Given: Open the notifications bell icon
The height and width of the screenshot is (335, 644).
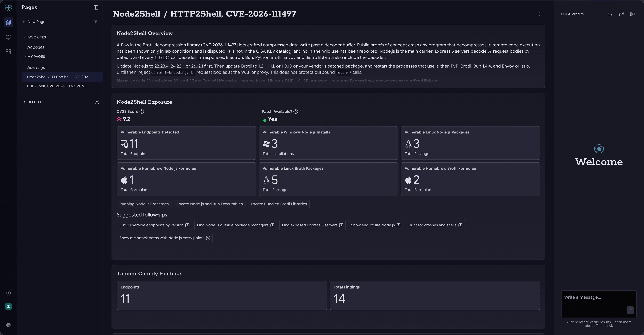Looking at the screenshot, I should coord(8,37).
